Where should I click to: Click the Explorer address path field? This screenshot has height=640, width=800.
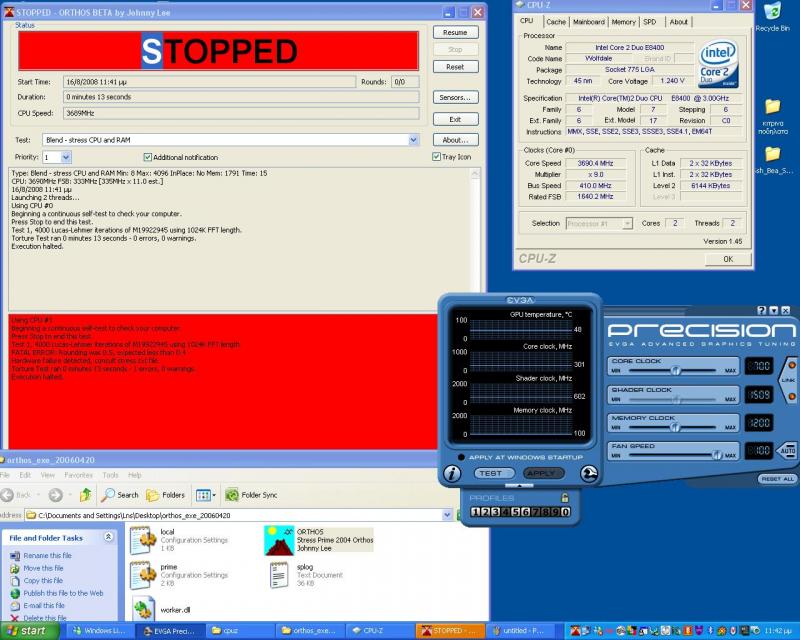click(239, 515)
